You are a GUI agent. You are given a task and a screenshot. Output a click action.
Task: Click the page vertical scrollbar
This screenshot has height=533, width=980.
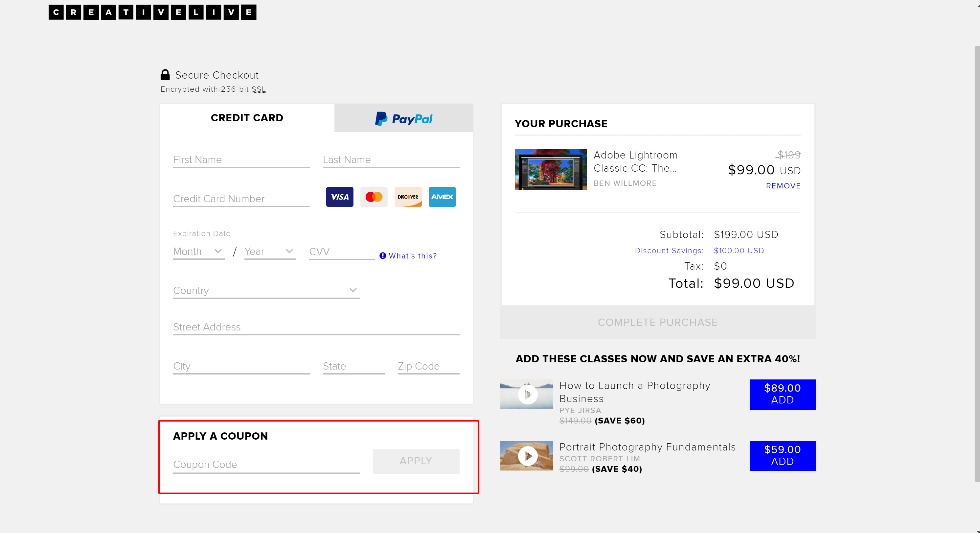[977, 263]
